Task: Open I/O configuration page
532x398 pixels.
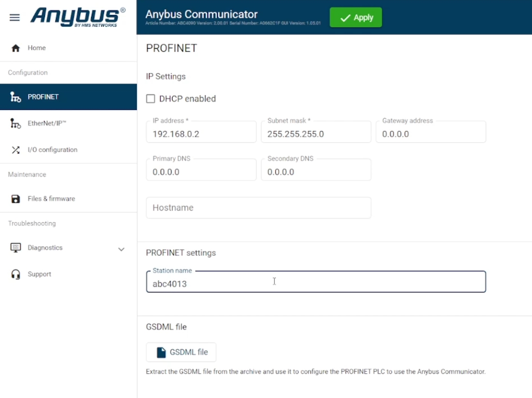Action: (68, 150)
